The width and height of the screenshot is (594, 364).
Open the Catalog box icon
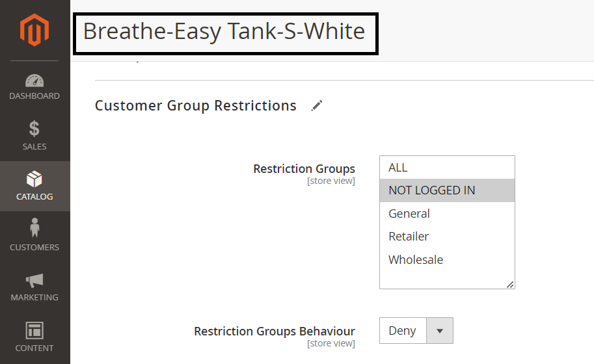pyautogui.click(x=34, y=179)
